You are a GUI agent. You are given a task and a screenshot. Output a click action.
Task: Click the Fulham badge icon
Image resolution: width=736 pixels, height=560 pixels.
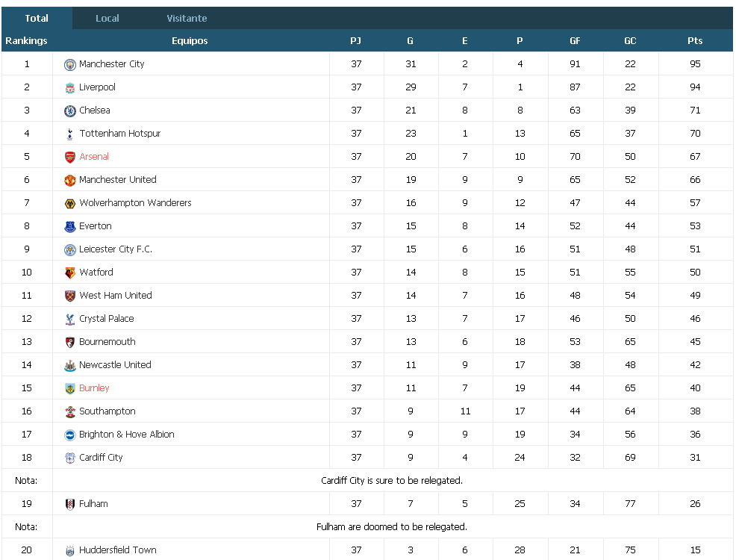click(x=70, y=504)
